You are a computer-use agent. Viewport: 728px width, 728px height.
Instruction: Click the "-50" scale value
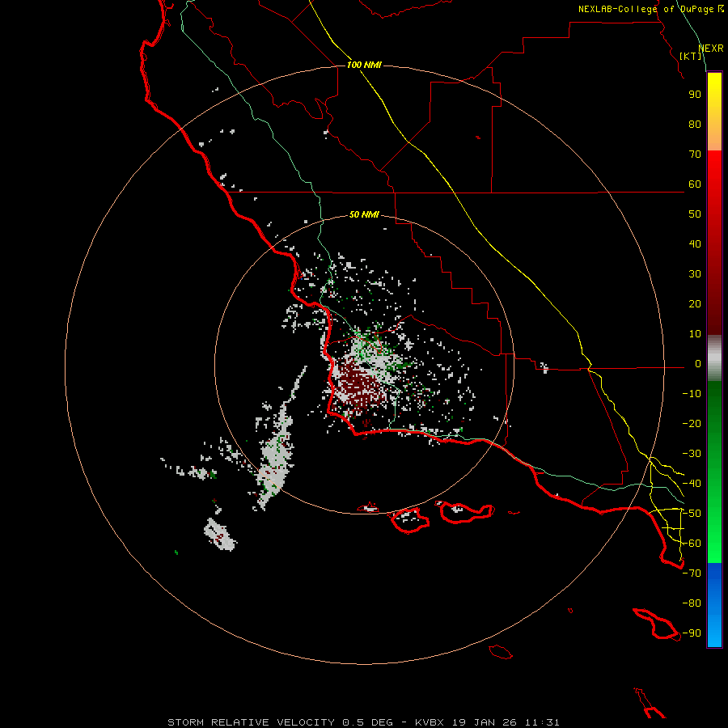point(692,514)
